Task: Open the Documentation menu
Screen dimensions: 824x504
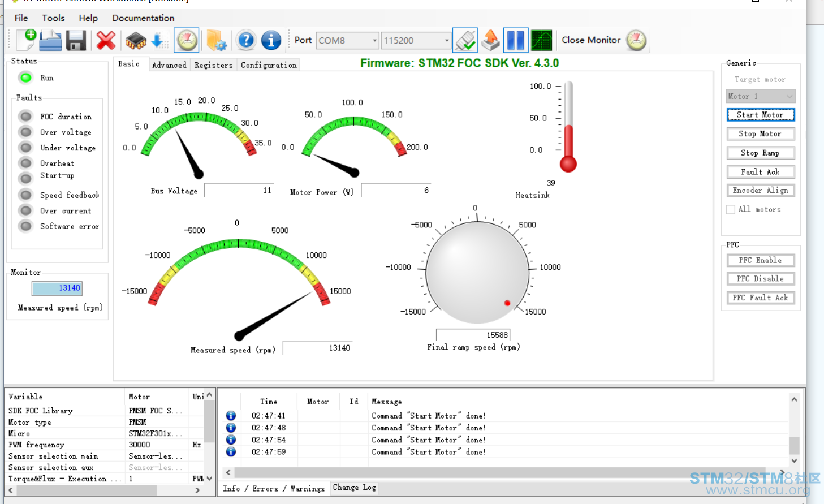Action: 143,18
